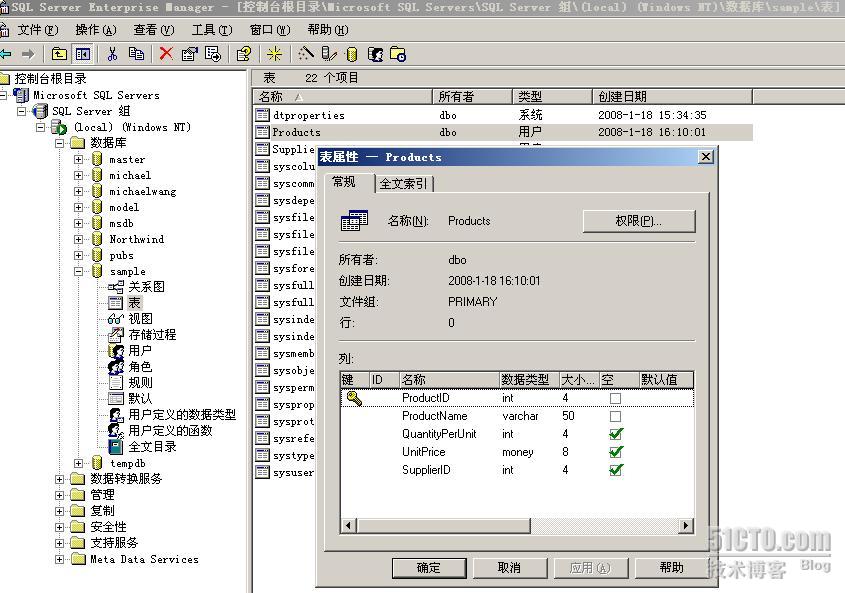
Task: Click the New job toolbar icon
Action: [398, 54]
